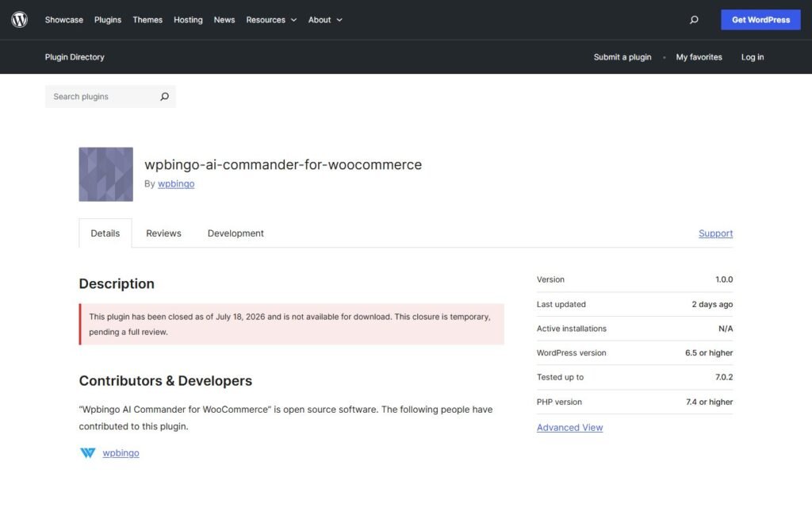Click the plugin purple thumbnail image
Screen dimensions: 812x508
point(105,174)
